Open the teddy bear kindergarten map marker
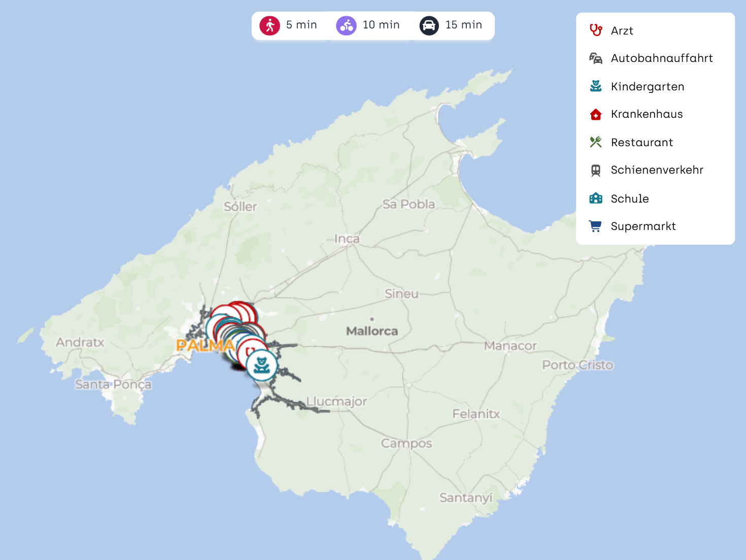Viewport: 746px width, 560px height. tap(262, 366)
